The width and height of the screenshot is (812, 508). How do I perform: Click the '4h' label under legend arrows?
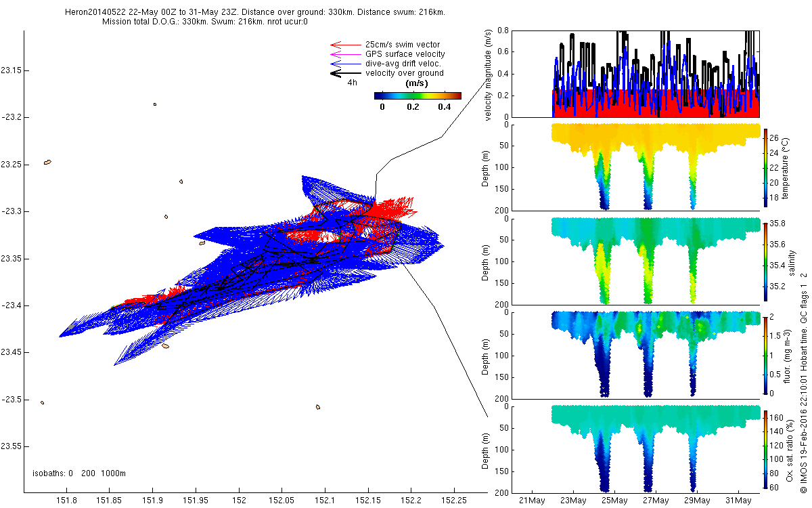352,83
